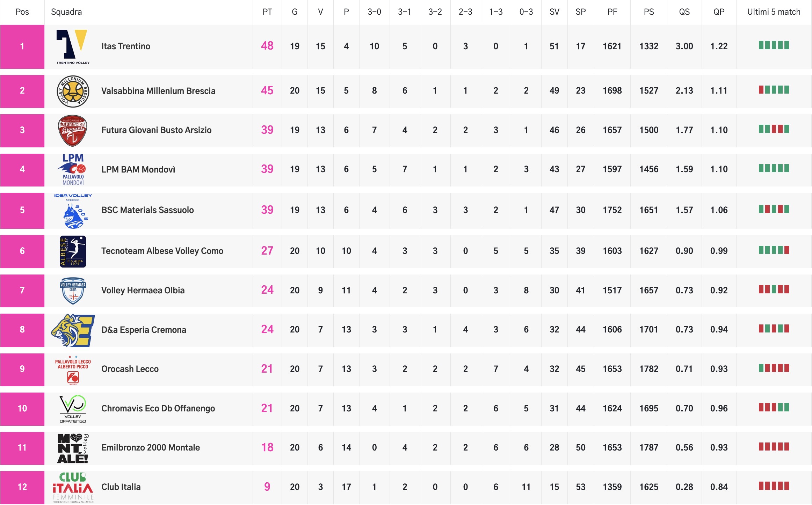Click the Squadra column header
Image resolution: width=812 pixels, height=505 pixels.
[x=66, y=12]
